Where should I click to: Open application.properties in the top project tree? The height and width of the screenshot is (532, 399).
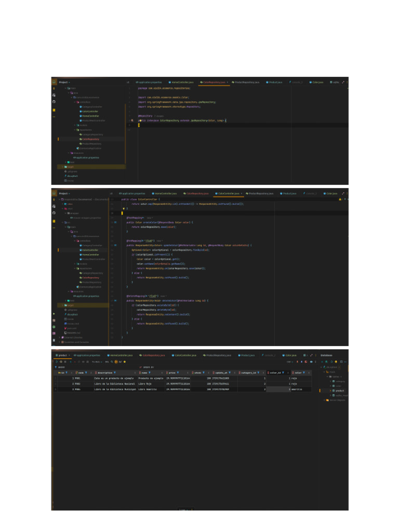(87, 157)
